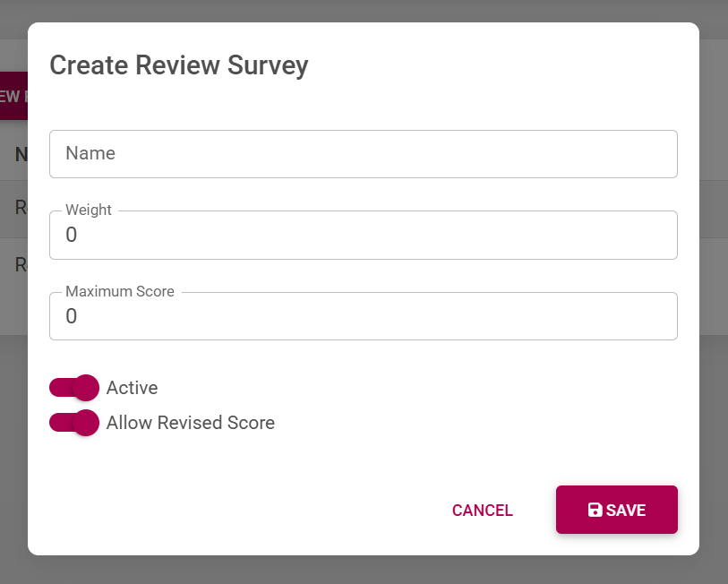Select the 0 value in Weight
The height and width of the screenshot is (584, 728).
click(72, 235)
